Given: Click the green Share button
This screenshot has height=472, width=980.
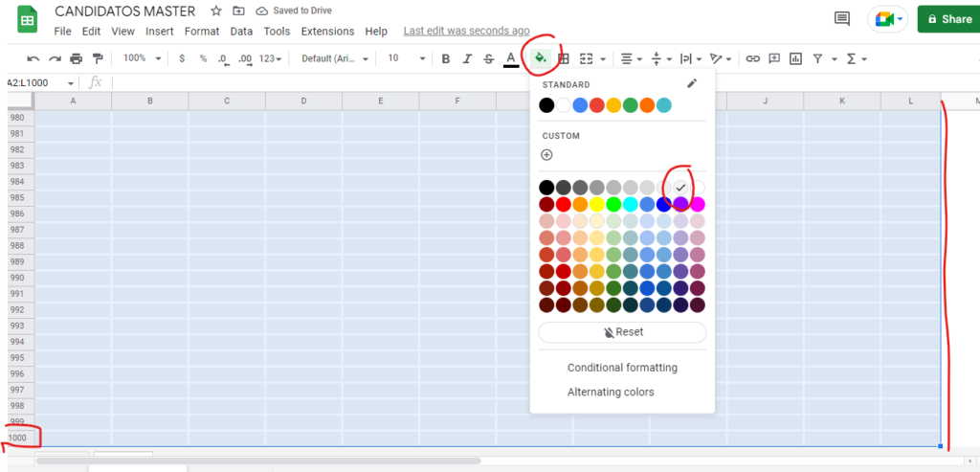Looking at the screenshot, I should 948,19.
